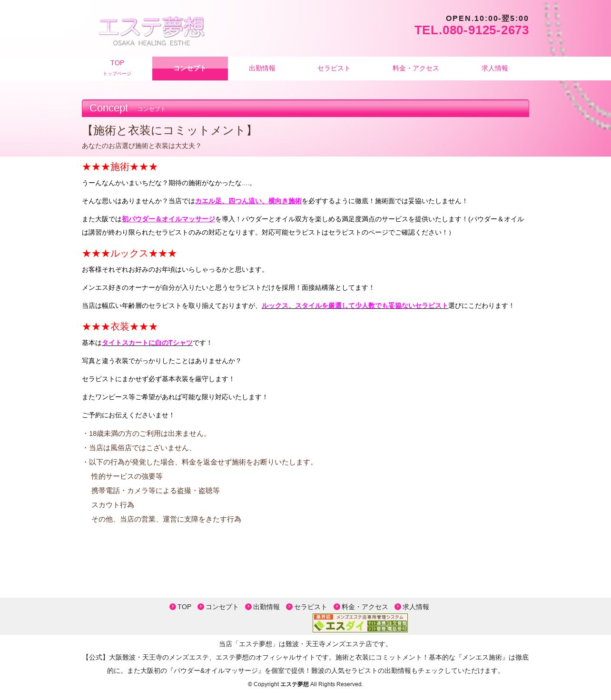Click the タイトスカートに白のTシャツ highlighted text

(x=147, y=343)
